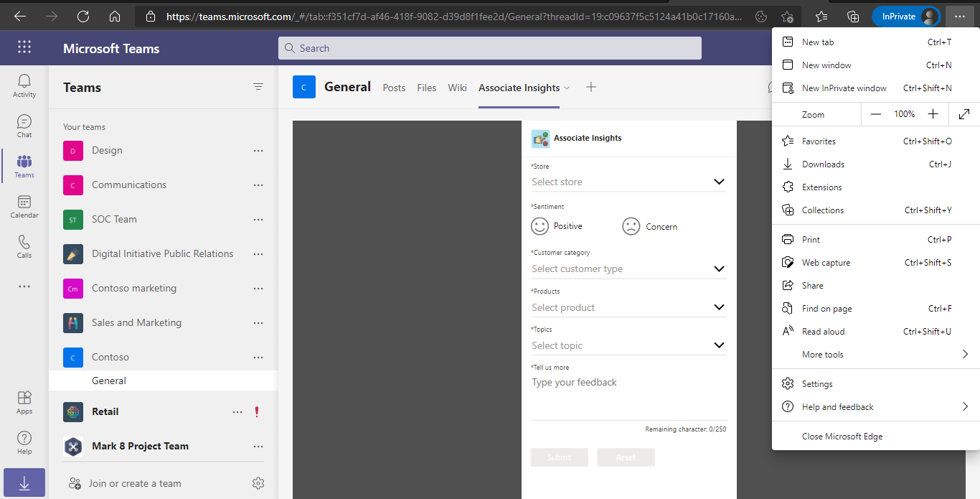Select the Concern sentiment face

tap(631, 226)
